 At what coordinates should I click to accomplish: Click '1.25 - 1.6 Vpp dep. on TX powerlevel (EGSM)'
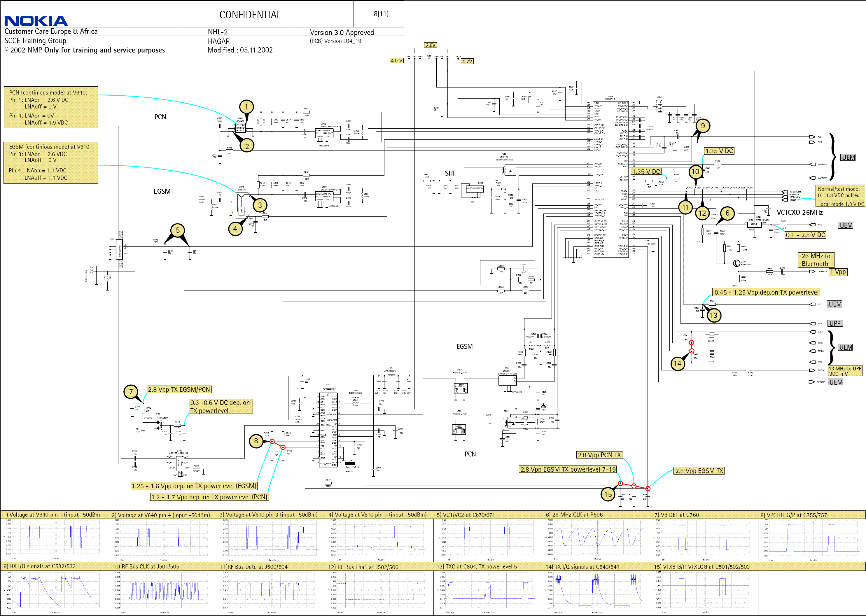(x=194, y=486)
